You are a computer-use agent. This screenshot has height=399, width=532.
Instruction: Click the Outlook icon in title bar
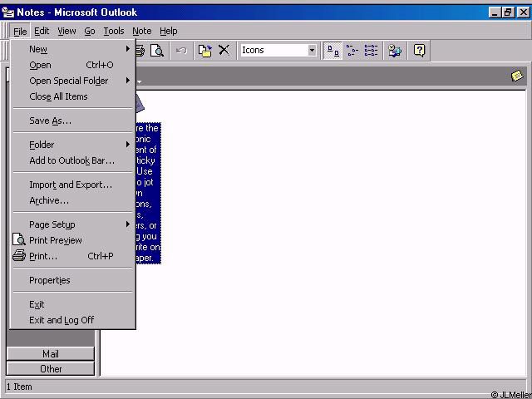point(7,12)
